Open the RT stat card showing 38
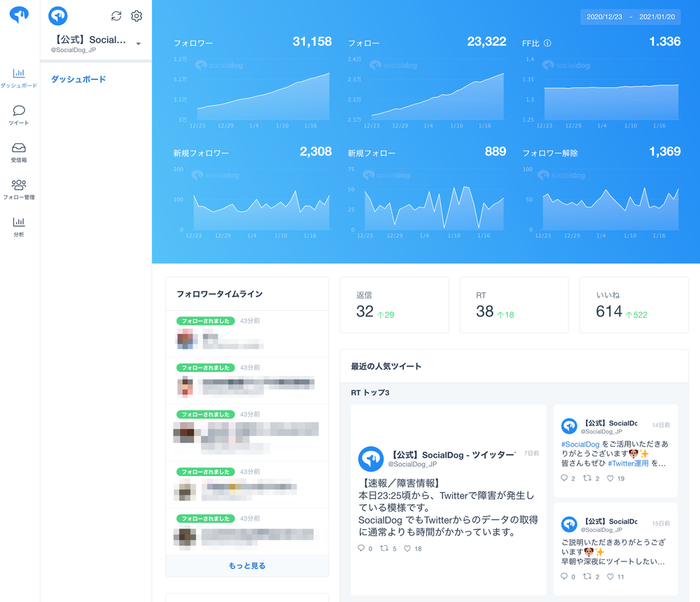The width and height of the screenshot is (700, 602). 514,305
